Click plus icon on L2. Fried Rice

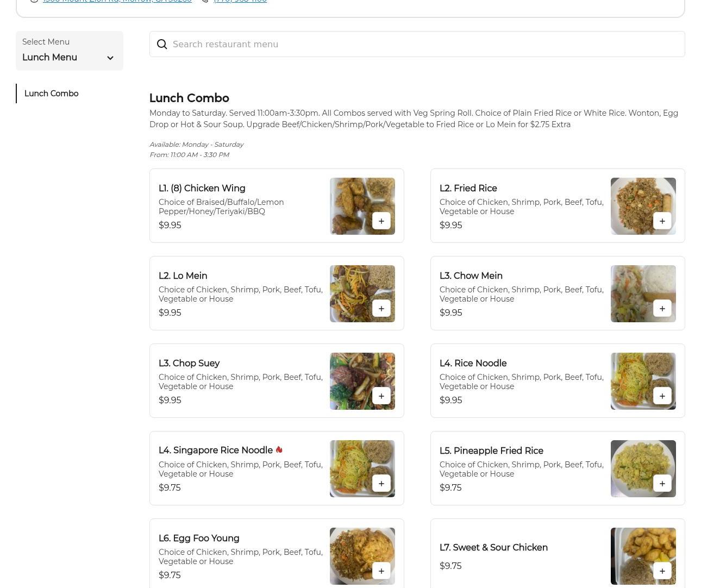click(x=662, y=221)
